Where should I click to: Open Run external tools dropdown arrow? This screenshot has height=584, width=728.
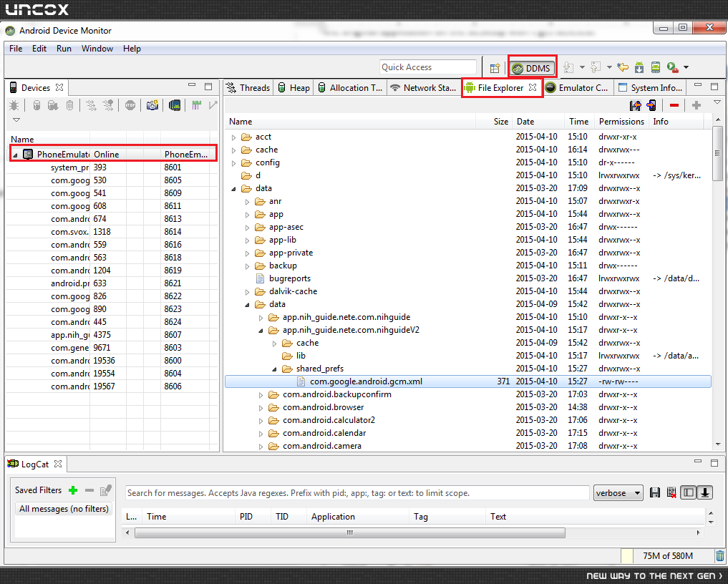(x=686, y=68)
